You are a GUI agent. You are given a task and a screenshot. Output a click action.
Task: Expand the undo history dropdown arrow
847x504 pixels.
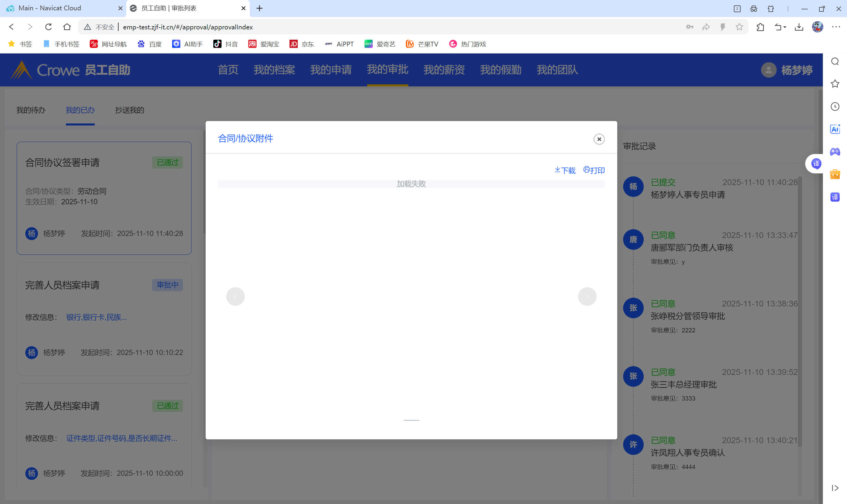785,27
